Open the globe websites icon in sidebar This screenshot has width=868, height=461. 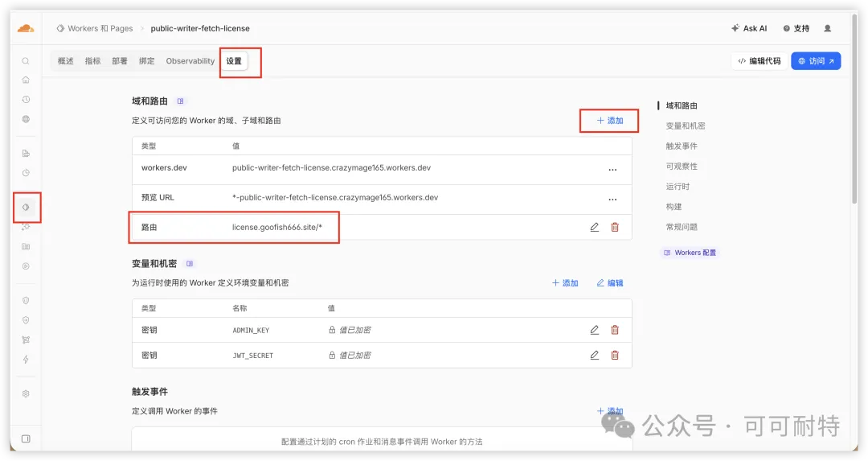pyautogui.click(x=26, y=119)
